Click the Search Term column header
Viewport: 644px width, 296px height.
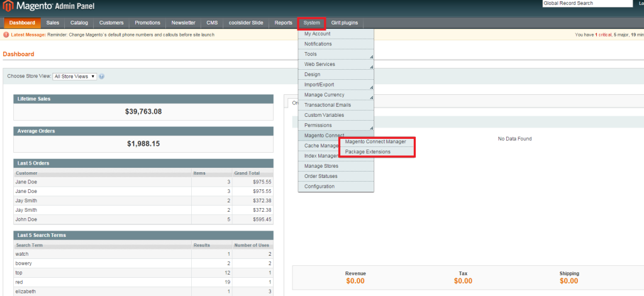[x=103, y=246]
